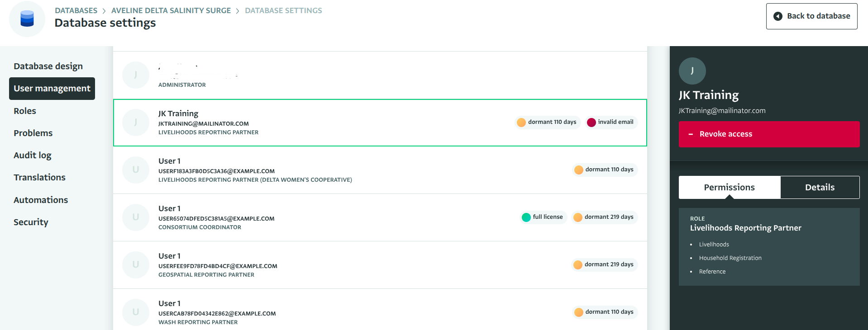Open the Databases breadcrumb link
Viewport: 868px width, 330px height.
click(x=76, y=10)
